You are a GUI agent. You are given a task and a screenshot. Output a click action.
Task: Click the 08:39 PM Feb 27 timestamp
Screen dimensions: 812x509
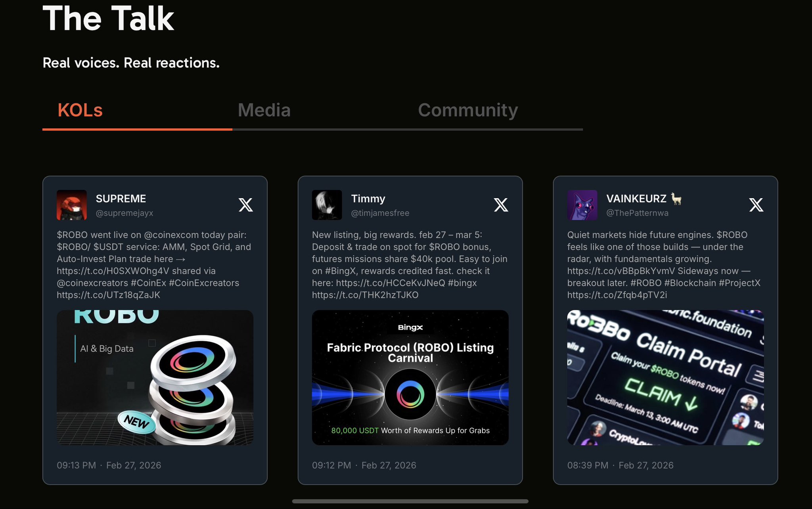[620, 465]
